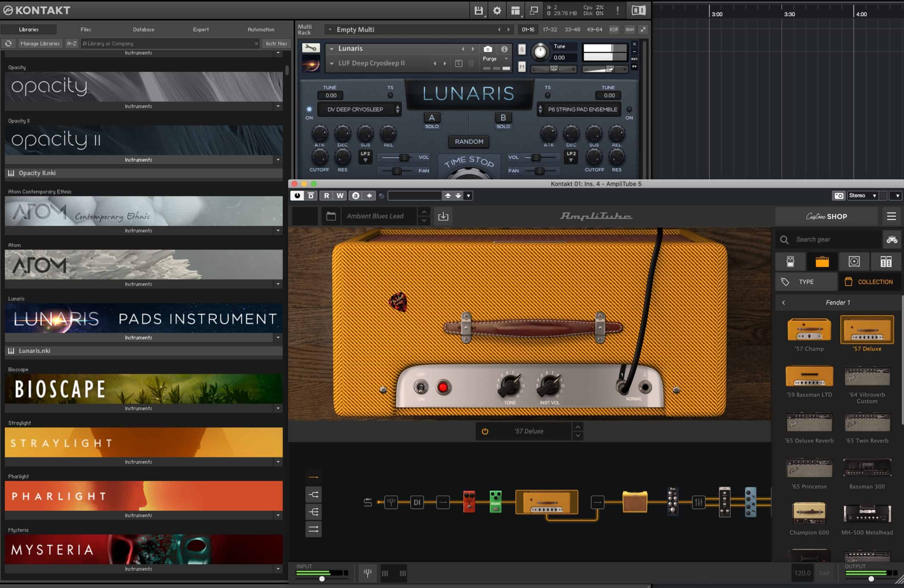
Task: Click DI block in signal chain
Action: coord(417,502)
